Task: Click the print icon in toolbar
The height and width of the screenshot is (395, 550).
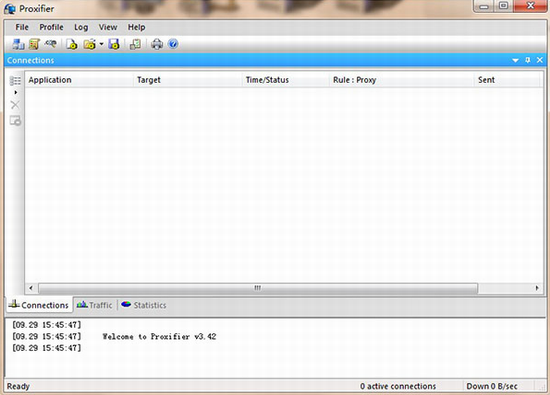Action: (x=157, y=44)
